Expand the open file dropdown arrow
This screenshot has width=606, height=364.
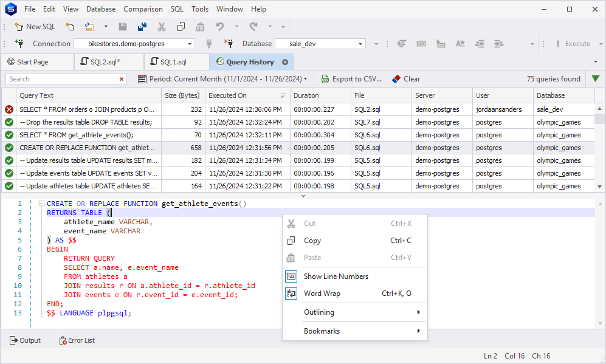pos(106,27)
